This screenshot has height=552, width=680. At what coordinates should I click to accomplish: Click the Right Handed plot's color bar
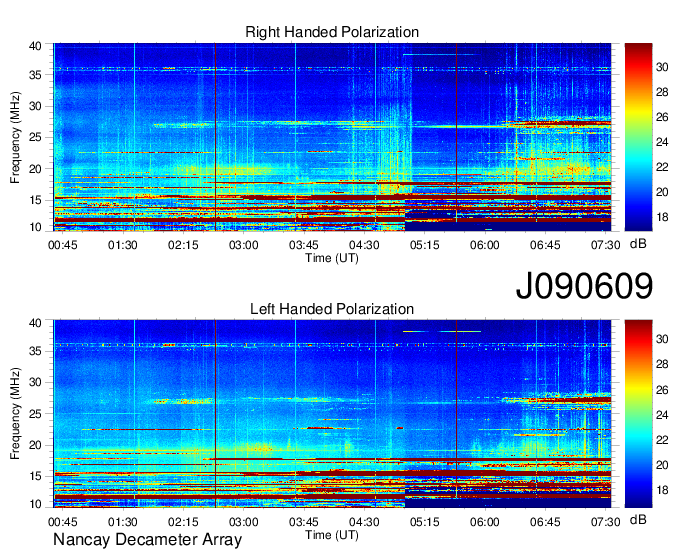click(x=638, y=137)
